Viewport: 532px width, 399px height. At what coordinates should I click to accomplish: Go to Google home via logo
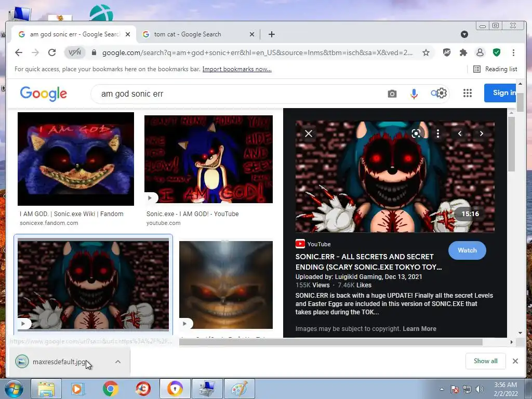click(x=44, y=94)
